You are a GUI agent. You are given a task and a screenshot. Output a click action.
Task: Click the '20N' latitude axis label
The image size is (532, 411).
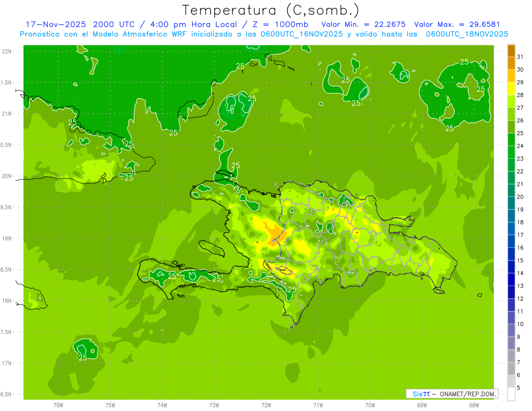pyautogui.click(x=7, y=176)
